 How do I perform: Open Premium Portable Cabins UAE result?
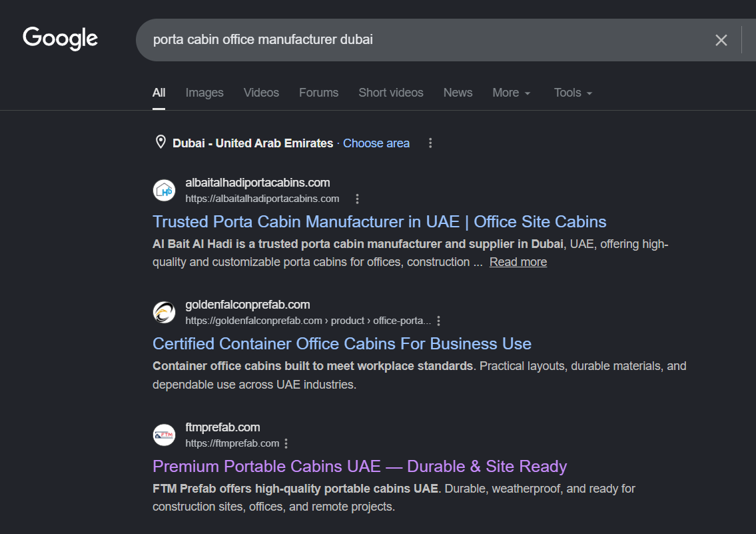360,467
